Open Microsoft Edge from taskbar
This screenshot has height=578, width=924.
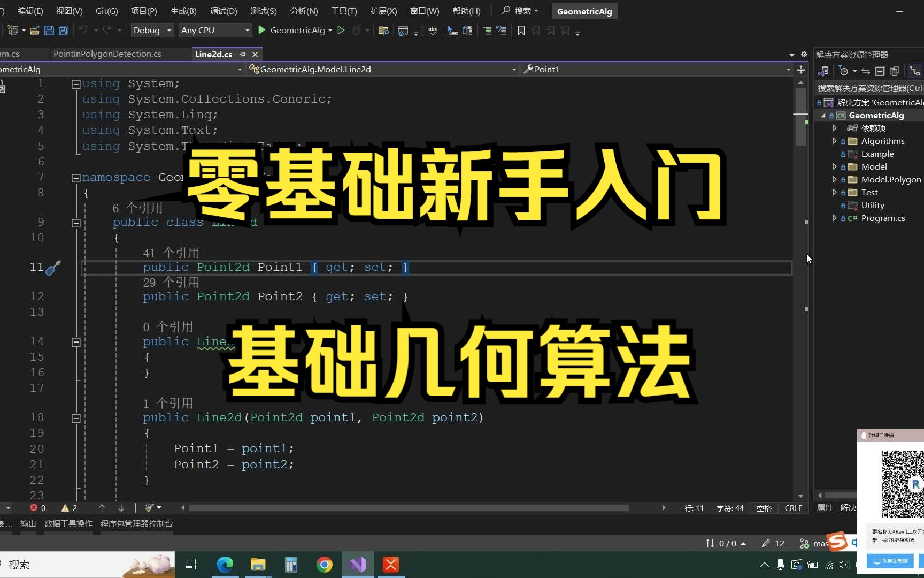(x=225, y=565)
